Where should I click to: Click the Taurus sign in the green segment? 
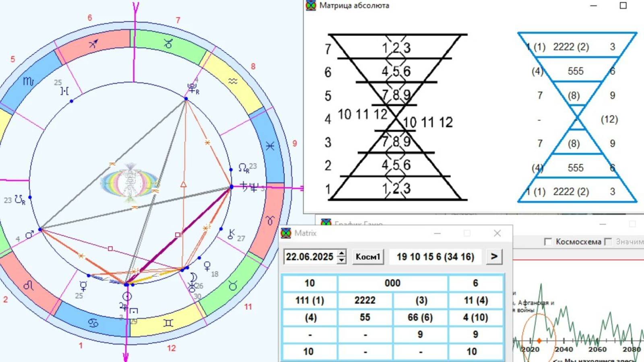pos(233,286)
